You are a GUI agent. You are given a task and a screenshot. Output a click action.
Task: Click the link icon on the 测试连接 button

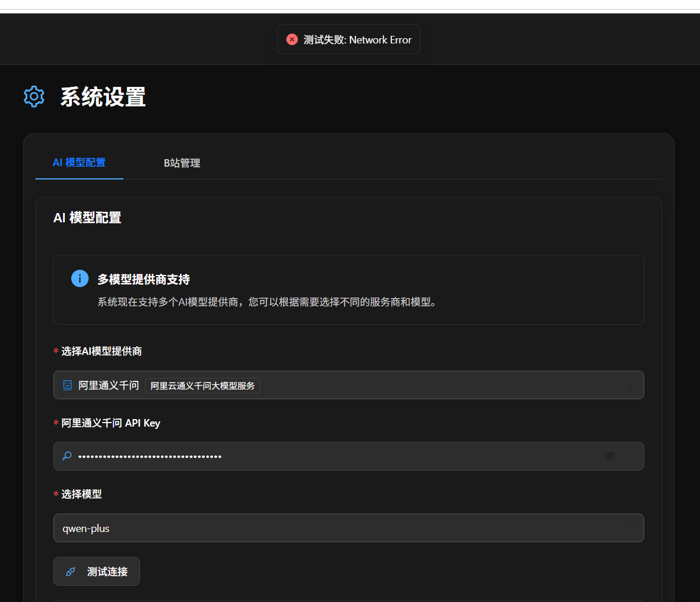tap(71, 572)
